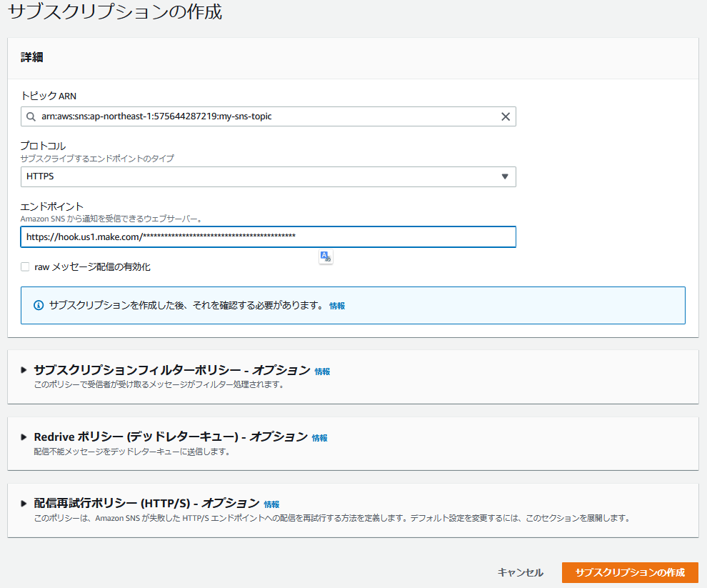This screenshot has height=588, width=707.
Task: Open 情報 link next to Redrive ポリシー
Action: [320, 438]
